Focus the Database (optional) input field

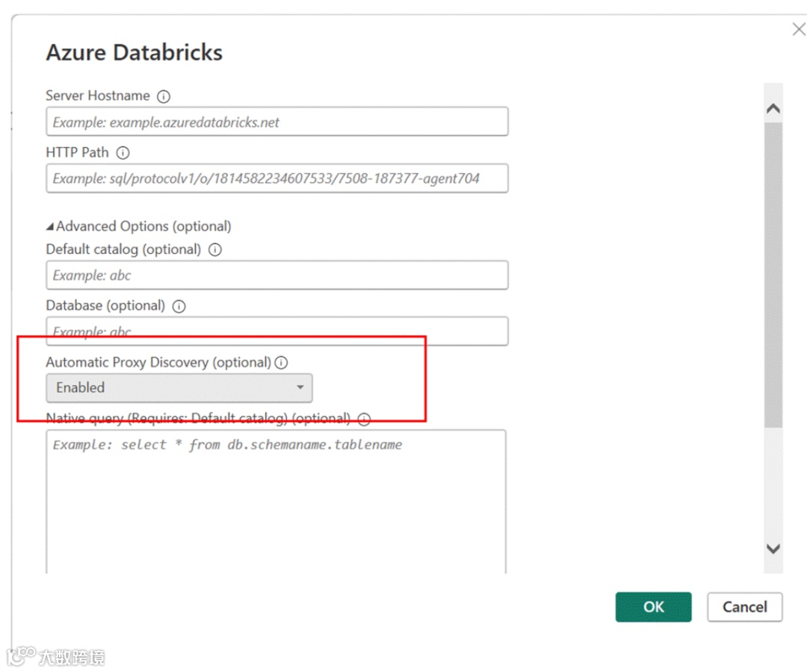[277, 331]
